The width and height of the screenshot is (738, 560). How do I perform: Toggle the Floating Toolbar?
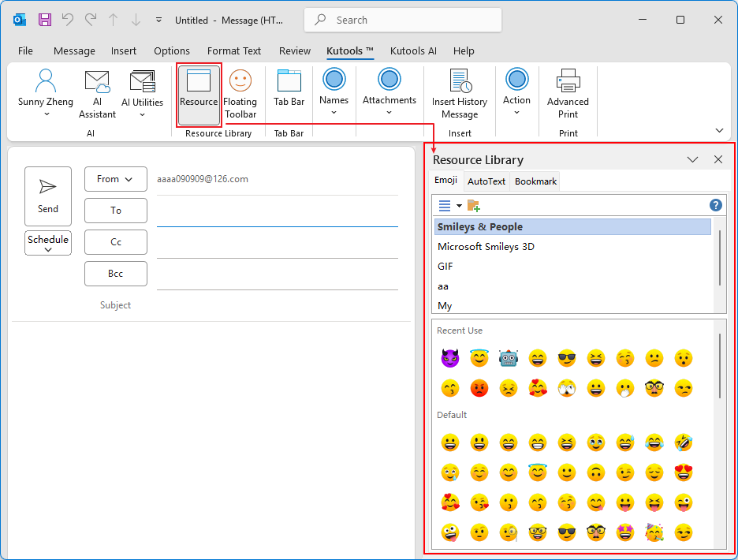(240, 94)
